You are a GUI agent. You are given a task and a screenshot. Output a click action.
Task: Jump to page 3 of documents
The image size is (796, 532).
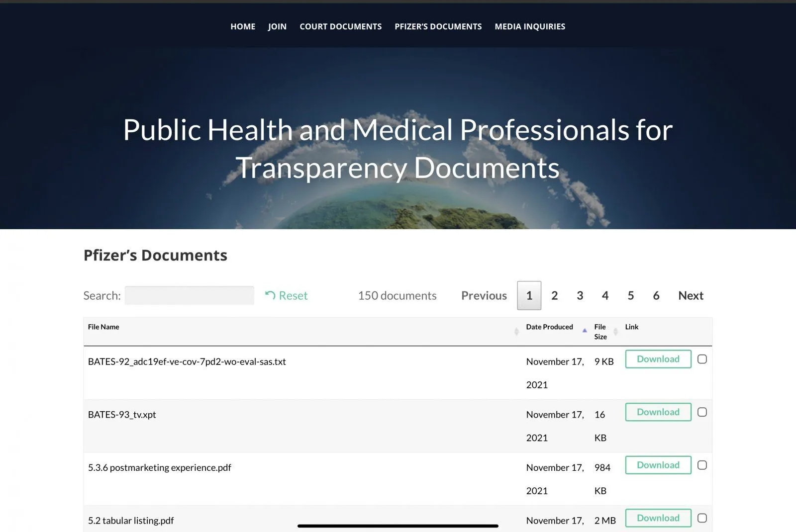point(580,295)
